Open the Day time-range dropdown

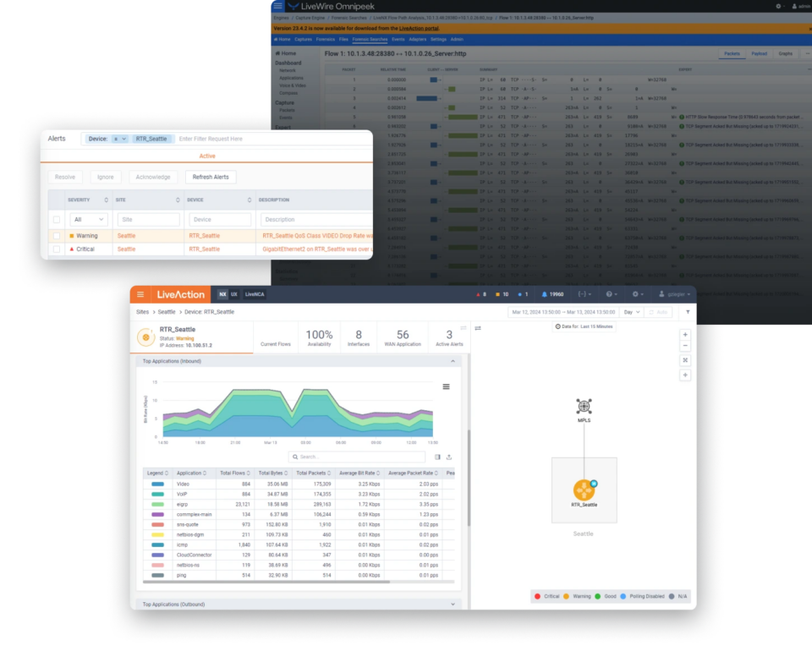pyautogui.click(x=631, y=312)
